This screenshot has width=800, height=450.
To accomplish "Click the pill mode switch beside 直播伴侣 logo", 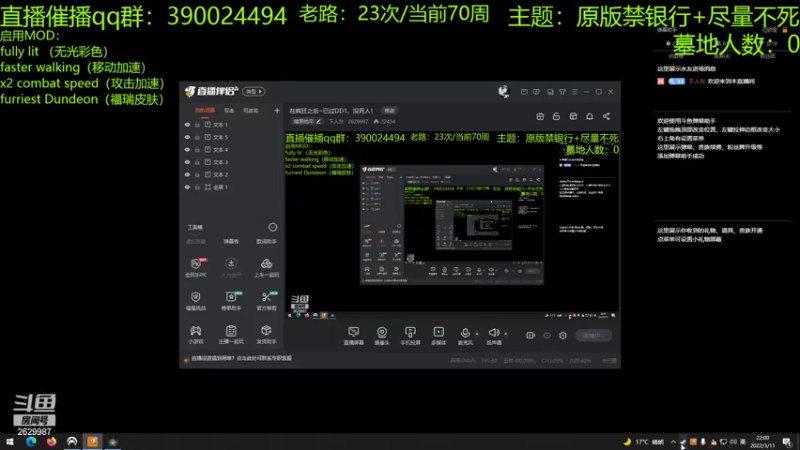I will (254, 91).
